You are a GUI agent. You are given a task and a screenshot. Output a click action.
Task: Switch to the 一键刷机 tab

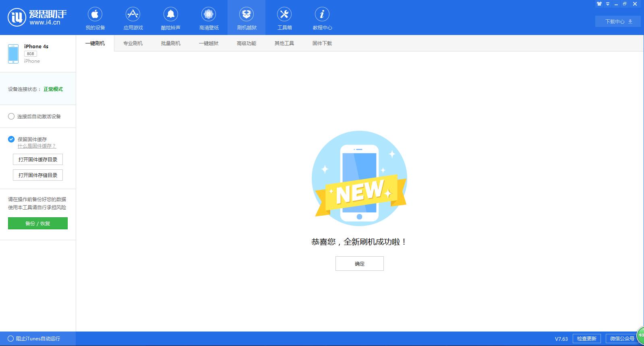[x=95, y=43]
